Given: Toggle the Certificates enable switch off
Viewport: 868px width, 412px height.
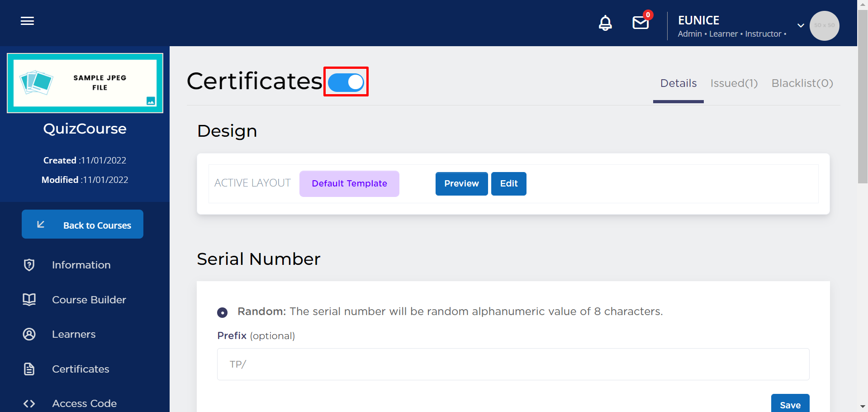Looking at the screenshot, I should click(346, 82).
